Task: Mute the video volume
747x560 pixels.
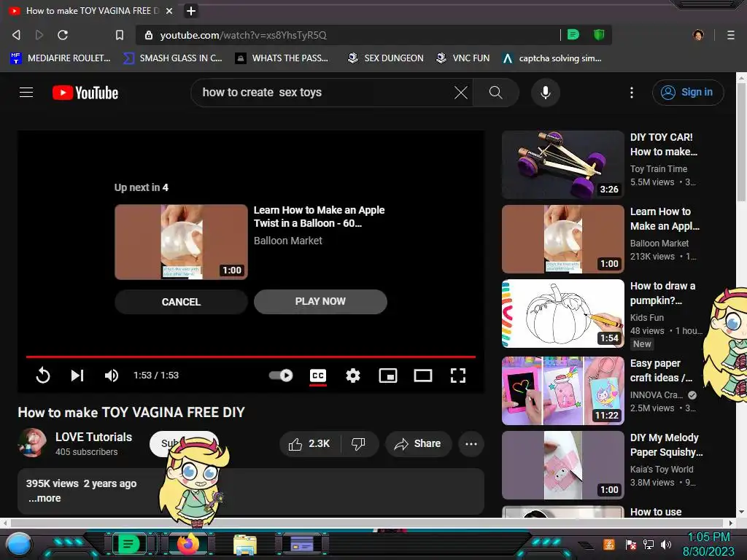Action: (x=112, y=376)
